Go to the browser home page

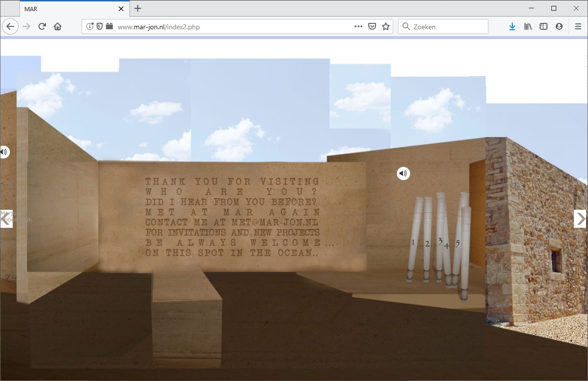point(58,27)
